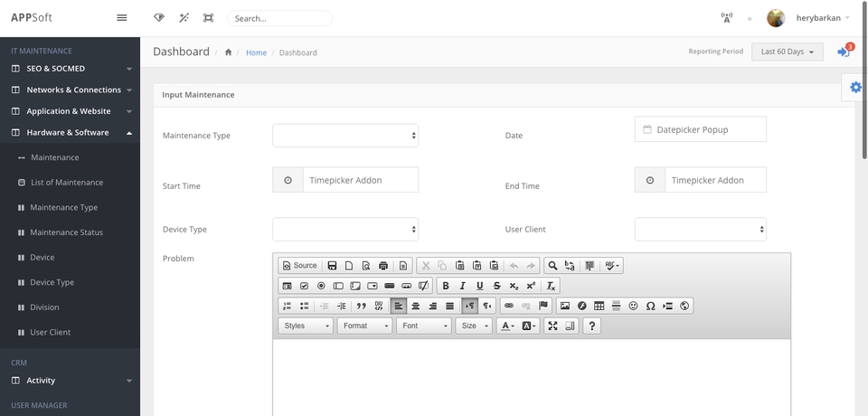Open the Styles dropdown in editor
Viewport: 868px width, 416px height.
pos(306,326)
